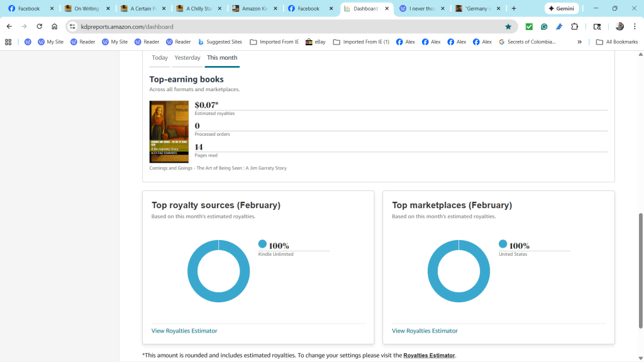This screenshot has width=644, height=362.
Task: Click the Gemini button in title bar
Action: (561, 9)
